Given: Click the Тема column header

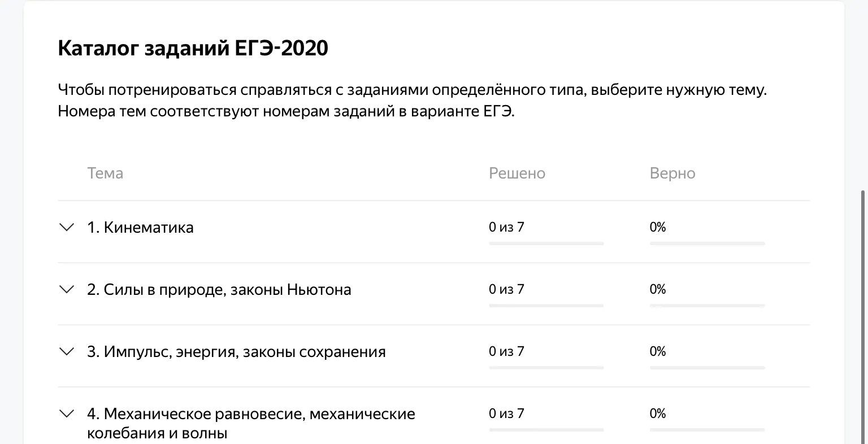Looking at the screenshot, I should click(x=105, y=173).
